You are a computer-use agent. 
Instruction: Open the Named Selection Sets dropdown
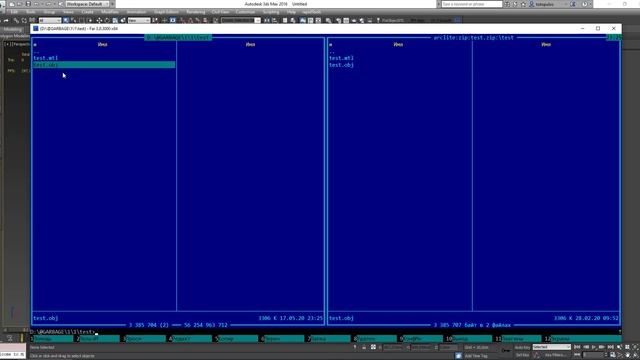241,20
